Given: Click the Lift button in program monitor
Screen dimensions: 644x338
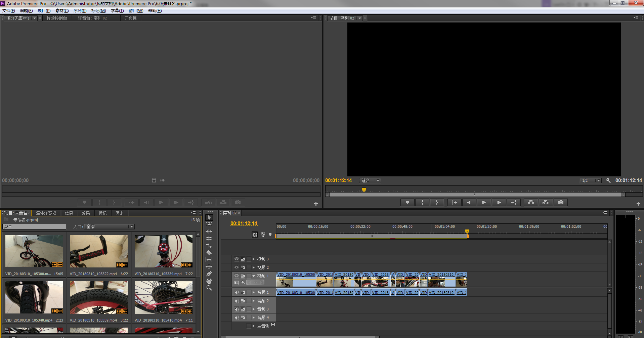Looking at the screenshot, I should (x=531, y=202).
